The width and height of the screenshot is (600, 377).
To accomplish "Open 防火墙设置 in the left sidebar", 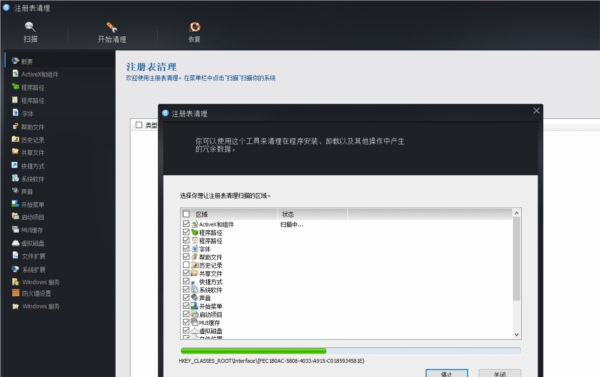I will pos(31,293).
